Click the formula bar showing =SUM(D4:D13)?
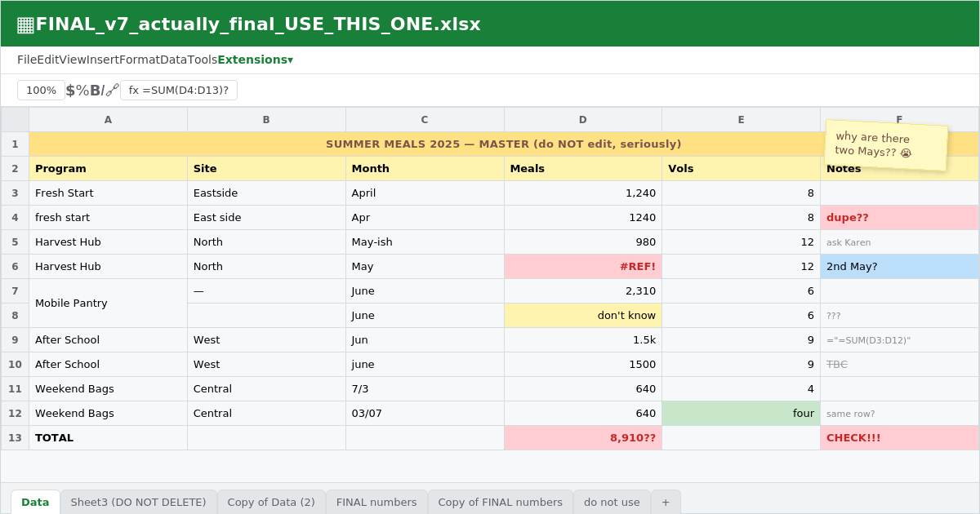980x514 pixels. (x=179, y=91)
